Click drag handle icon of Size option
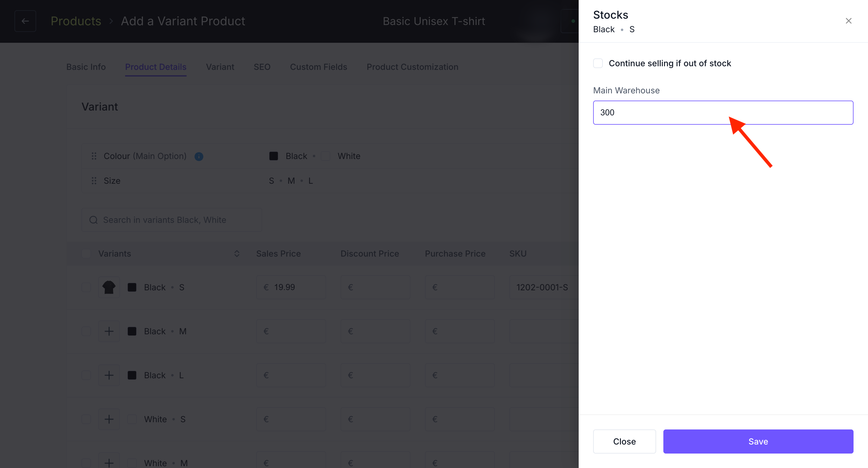The width and height of the screenshot is (868, 468). point(94,181)
